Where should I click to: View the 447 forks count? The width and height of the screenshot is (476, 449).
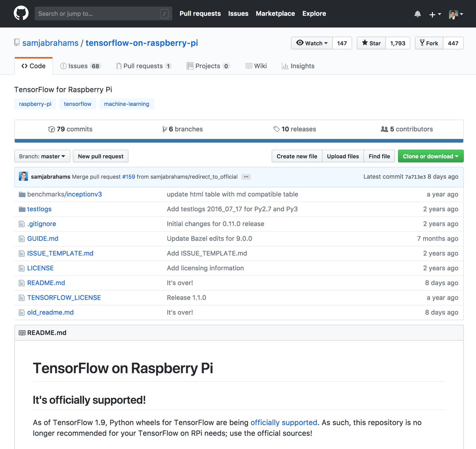click(453, 43)
